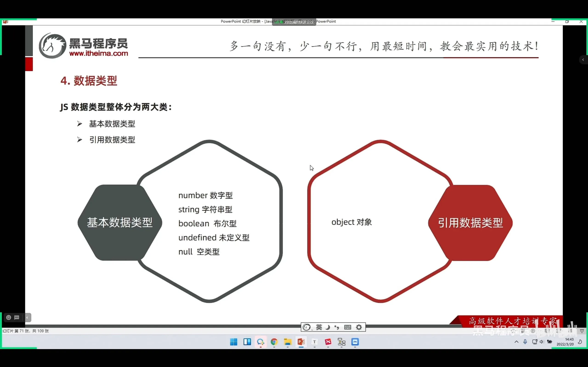This screenshot has height=367, width=588.
Task: Toggle input language 英 mode
Action: click(x=319, y=327)
